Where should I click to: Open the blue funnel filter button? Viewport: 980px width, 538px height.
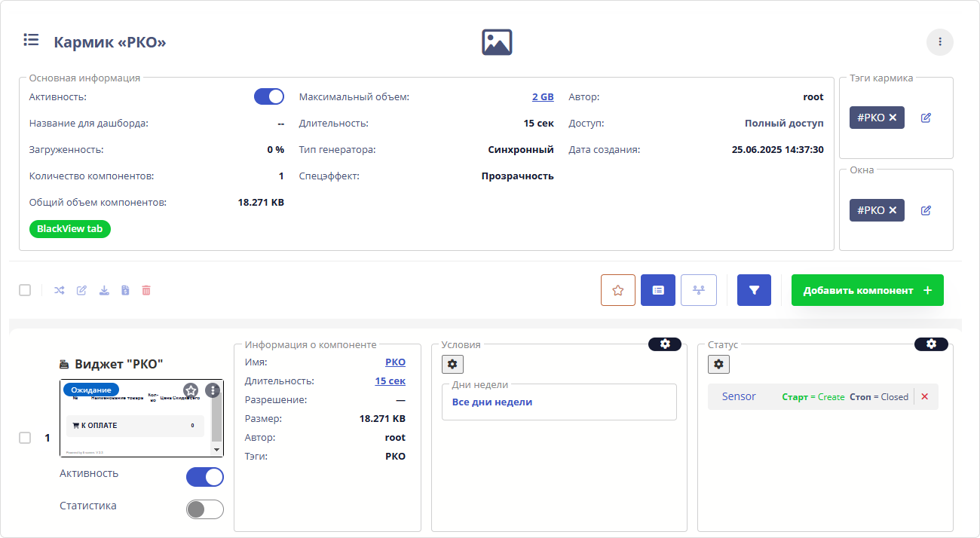754,290
